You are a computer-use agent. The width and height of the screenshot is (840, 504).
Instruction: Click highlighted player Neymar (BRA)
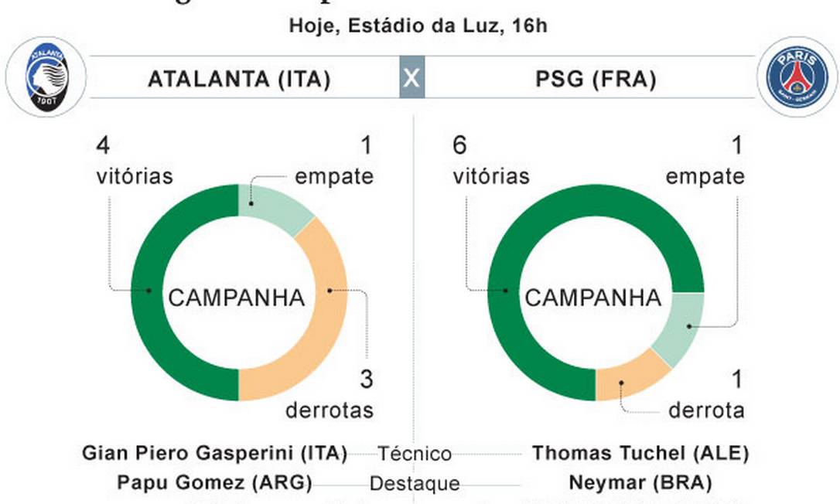pos(640,483)
